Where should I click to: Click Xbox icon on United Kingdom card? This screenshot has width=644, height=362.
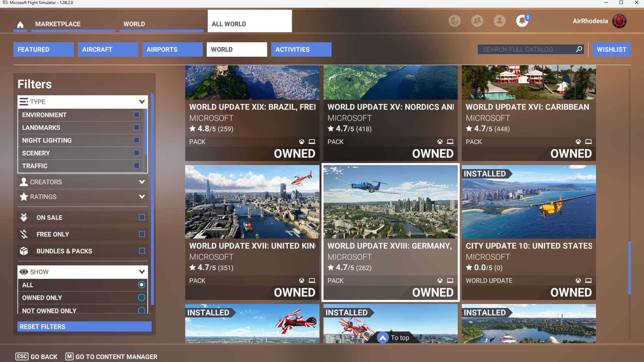(301, 280)
